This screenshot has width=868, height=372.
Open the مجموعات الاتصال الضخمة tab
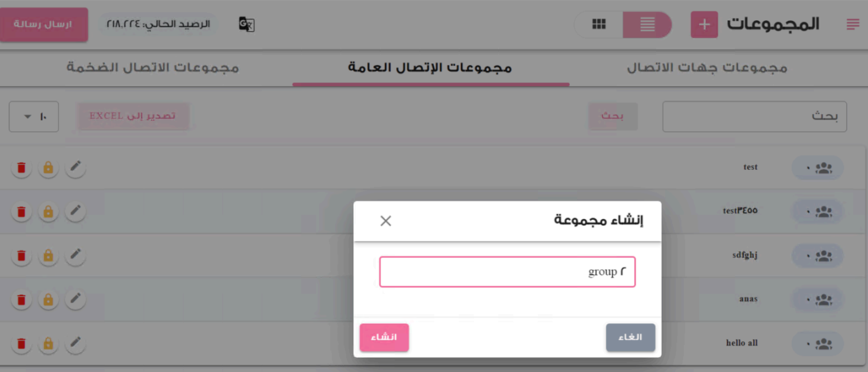153,68
